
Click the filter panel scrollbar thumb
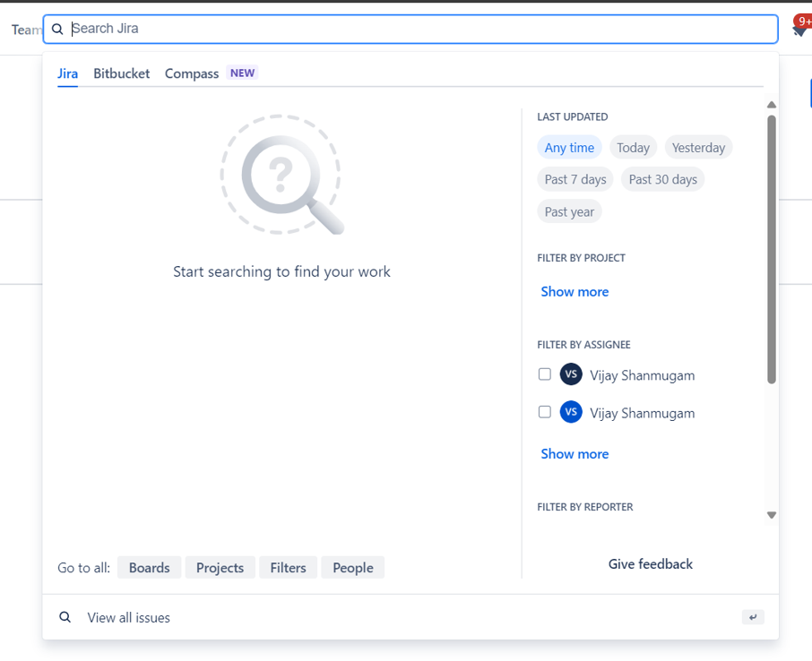tap(771, 250)
